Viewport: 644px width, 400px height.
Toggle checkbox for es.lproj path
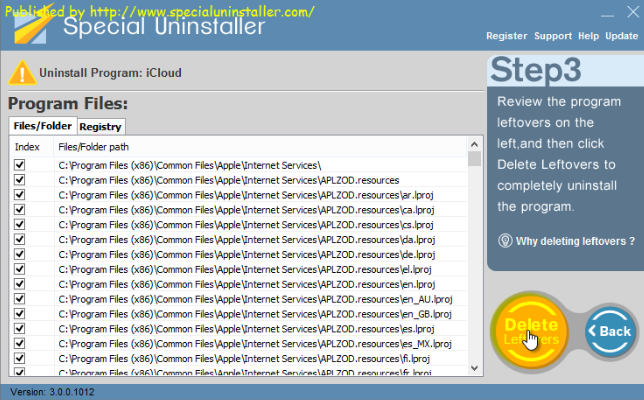pos(19,329)
